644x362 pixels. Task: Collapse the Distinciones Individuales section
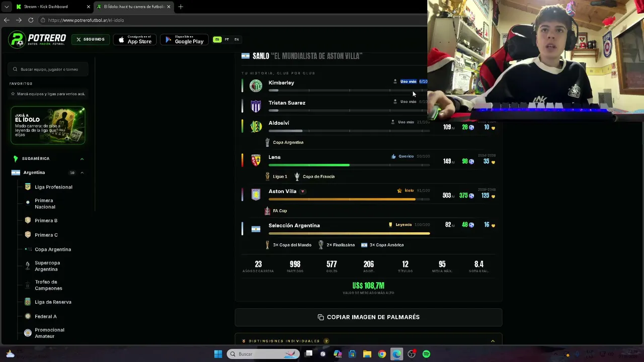pyautogui.click(x=493, y=341)
